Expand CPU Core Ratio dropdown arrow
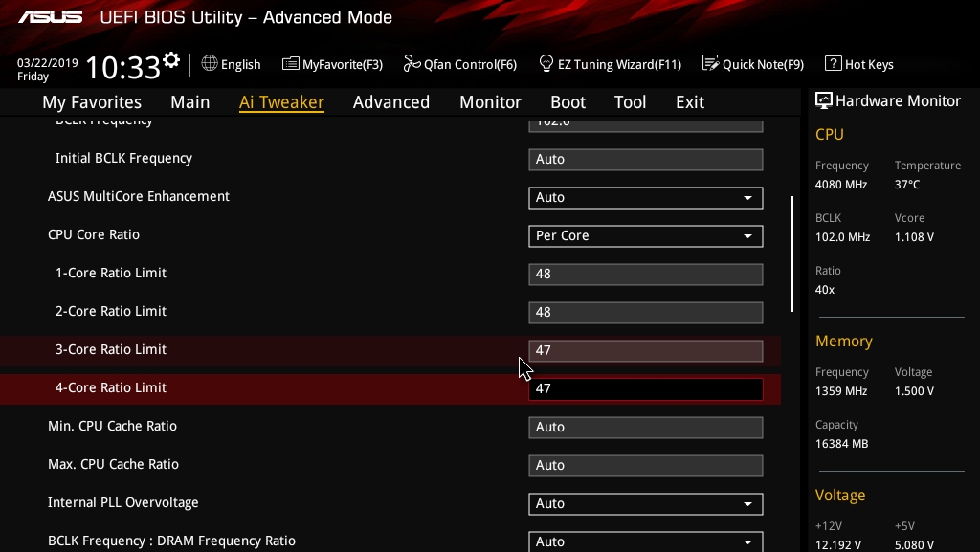The height and width of the screenshot is (552, 980). coord(747,236)
